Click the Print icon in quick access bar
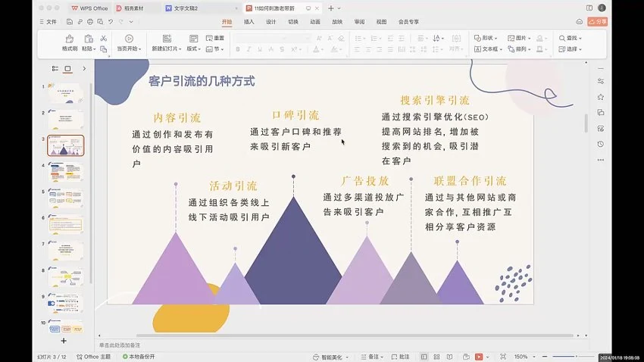 point(90,22)
